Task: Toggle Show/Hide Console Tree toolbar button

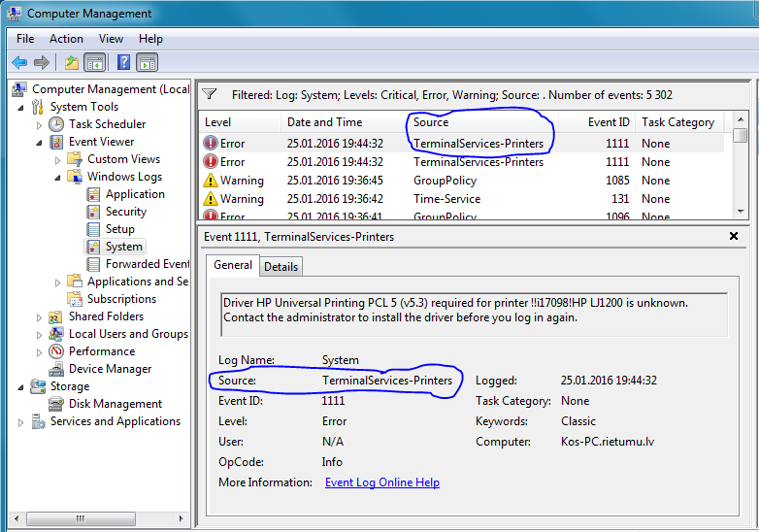Action: [x=95, y=62]
